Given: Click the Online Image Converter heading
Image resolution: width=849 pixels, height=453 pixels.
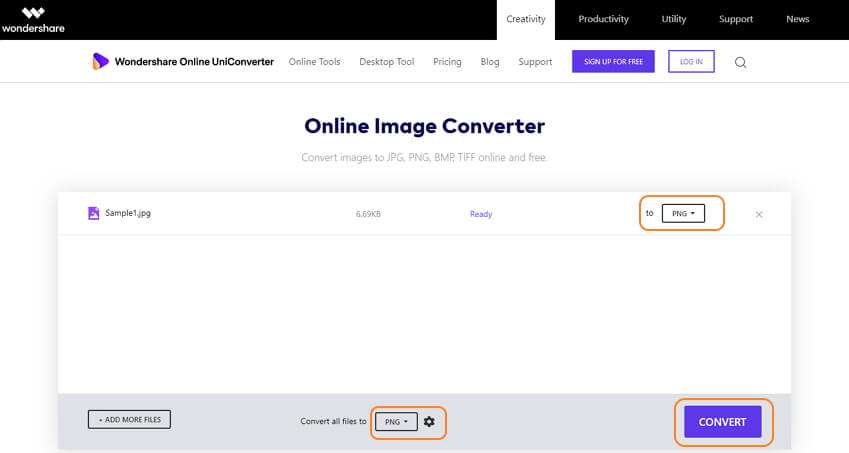Looking at the screenshot, I should (x=424, y=126).
